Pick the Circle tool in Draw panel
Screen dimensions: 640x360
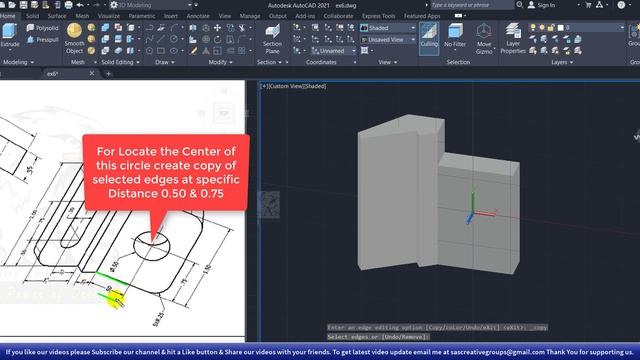(175, 39)
